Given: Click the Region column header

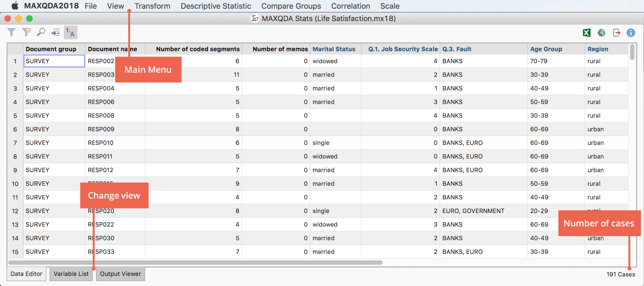Looking at the screenshot, I should coord(606,49).
